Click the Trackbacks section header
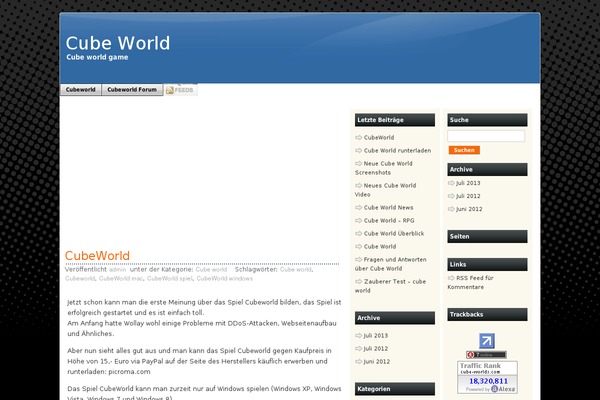 (x=488, y=314)
